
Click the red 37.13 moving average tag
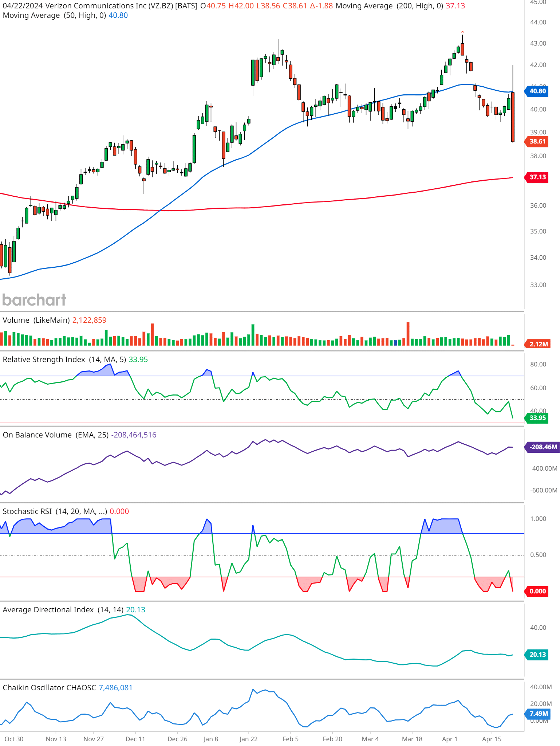click(x=537, y=177)
